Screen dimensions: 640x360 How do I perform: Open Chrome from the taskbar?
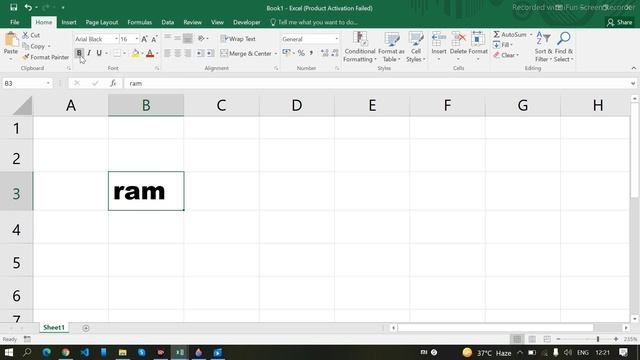[x=65, y=352]
